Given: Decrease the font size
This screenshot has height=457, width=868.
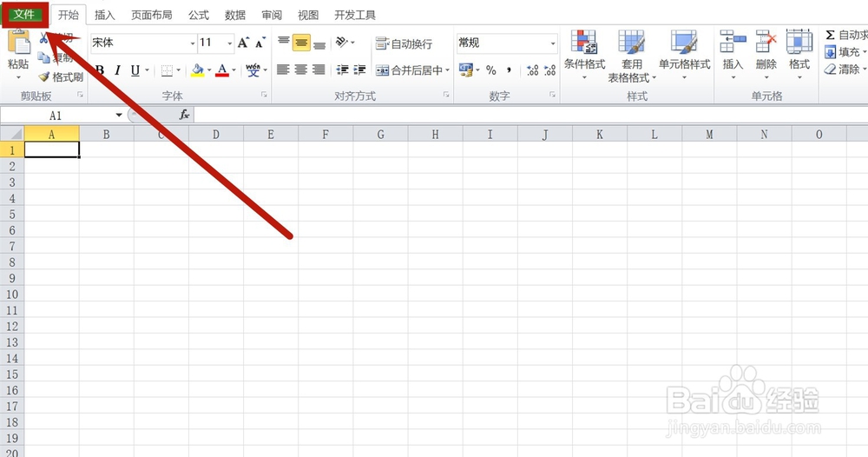Looking at the screenshot, I should tap(260, 43).
